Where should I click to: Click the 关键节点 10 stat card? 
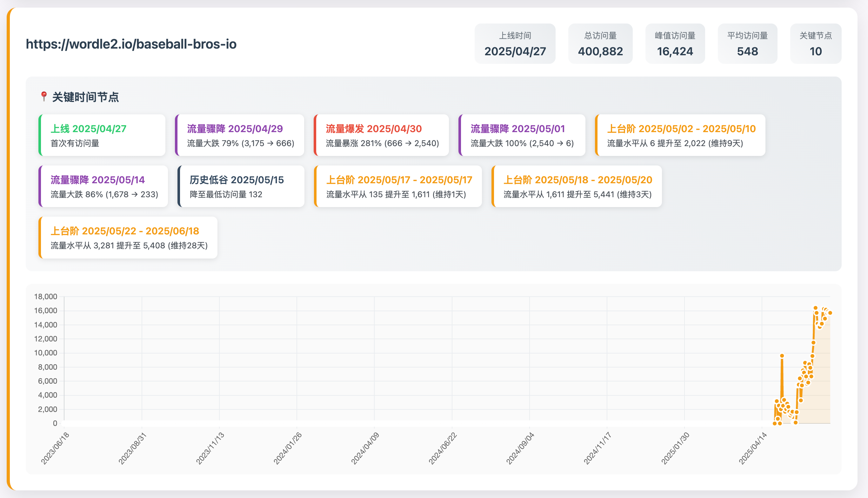pos(816,44)
